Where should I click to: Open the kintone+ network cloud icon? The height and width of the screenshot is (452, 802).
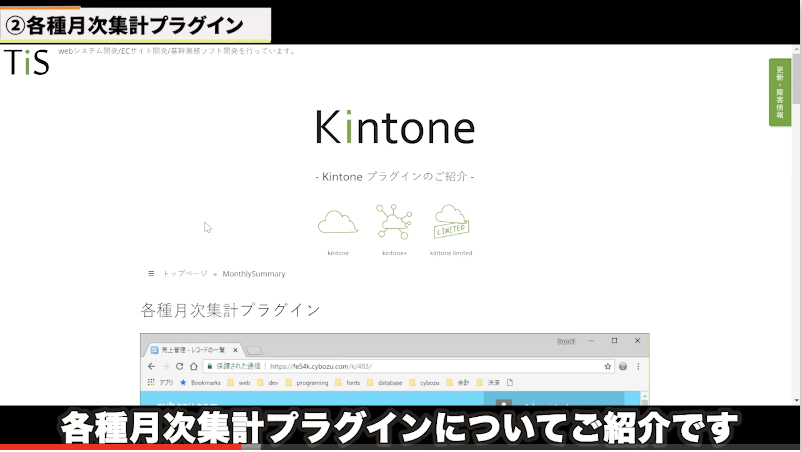click(394, 222)
